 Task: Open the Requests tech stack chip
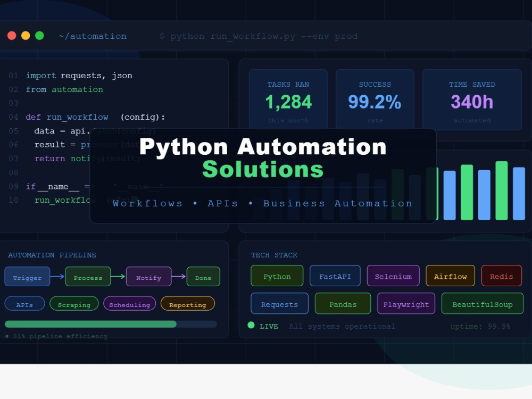pos(280,304)
